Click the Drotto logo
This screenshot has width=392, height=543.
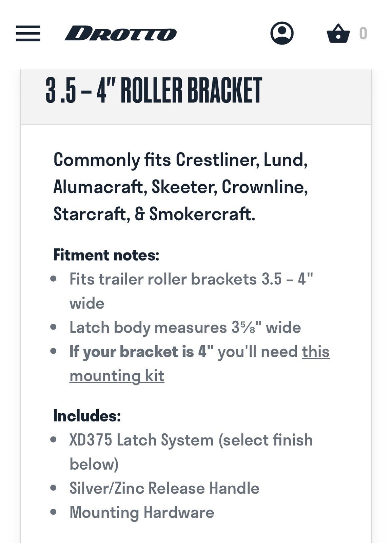(120, 34)
